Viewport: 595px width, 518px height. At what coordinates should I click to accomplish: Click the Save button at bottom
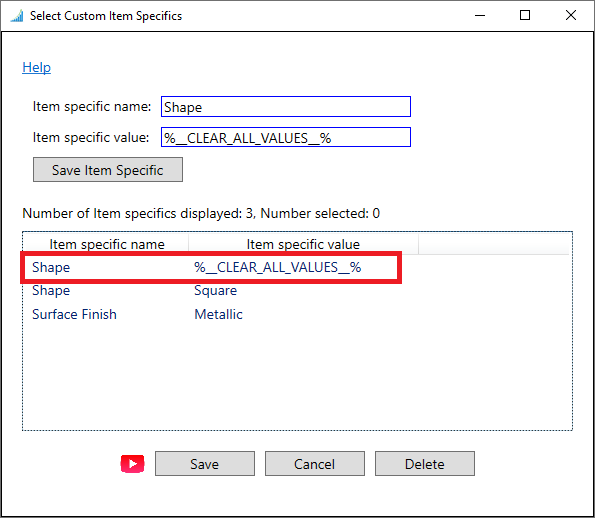[x=205, y=463]
